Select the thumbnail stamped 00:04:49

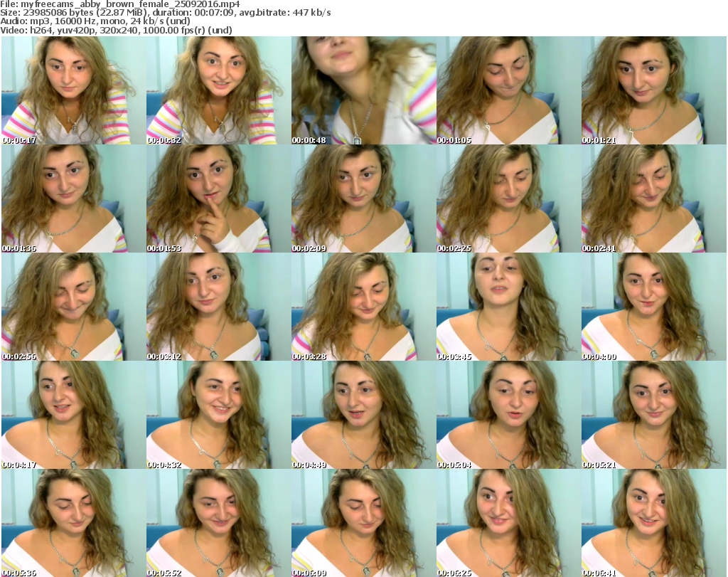pos(363,415)
